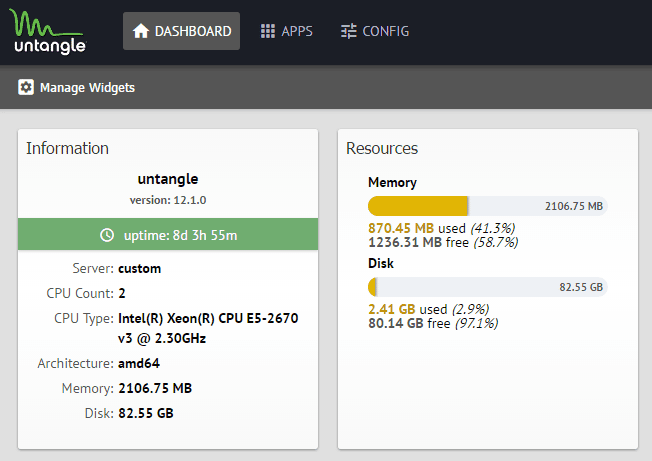Select the Information widget title
Screen dimensions: 652x461
coord(67,148)
